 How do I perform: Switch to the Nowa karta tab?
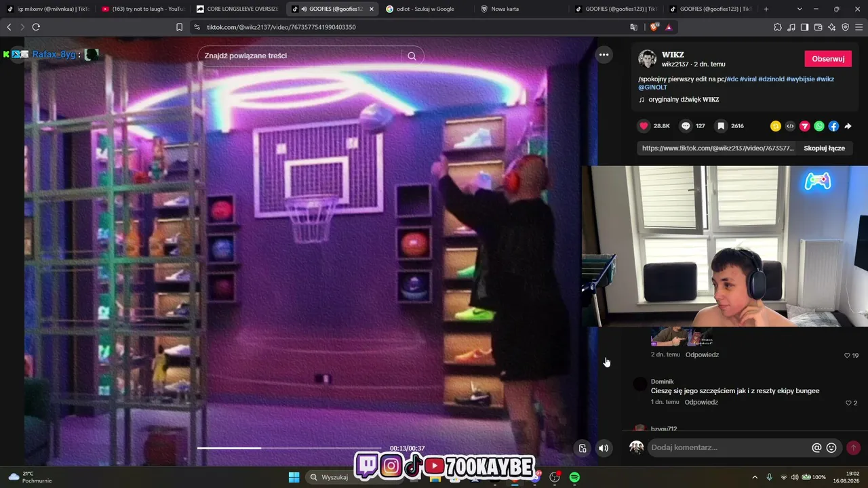pyautogui.click(x=520, y=9)
